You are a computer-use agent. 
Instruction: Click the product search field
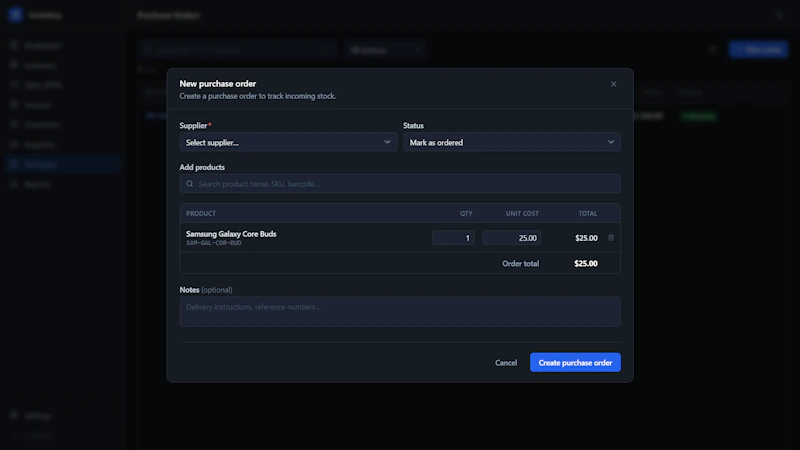[x=400, y=184]
